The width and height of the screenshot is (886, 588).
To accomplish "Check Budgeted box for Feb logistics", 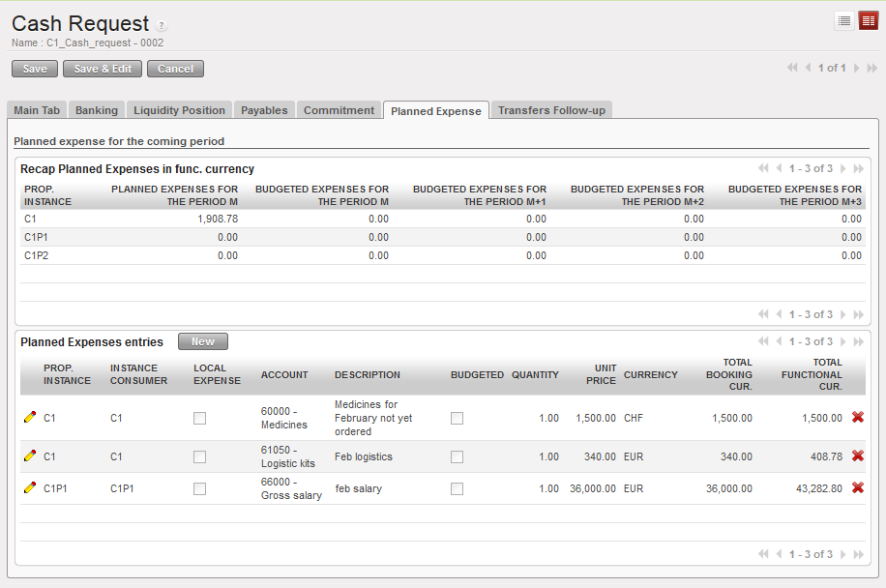I will 457,456.
